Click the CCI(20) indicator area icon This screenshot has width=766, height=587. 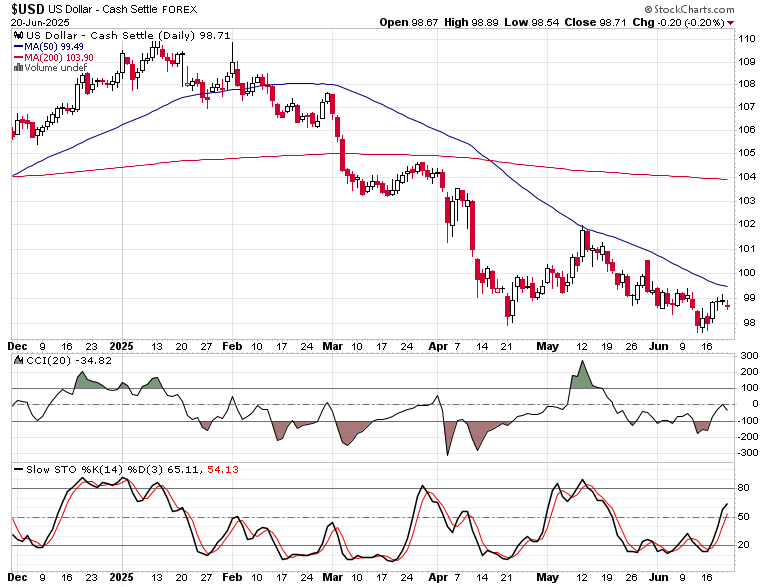coord(19,360)
